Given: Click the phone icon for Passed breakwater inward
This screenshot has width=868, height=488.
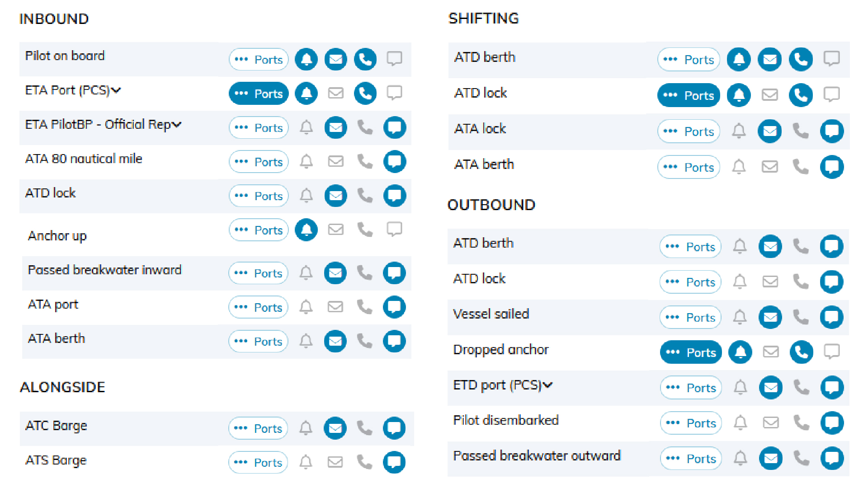Looking at the screenshot, I should (x=364, y=273).
